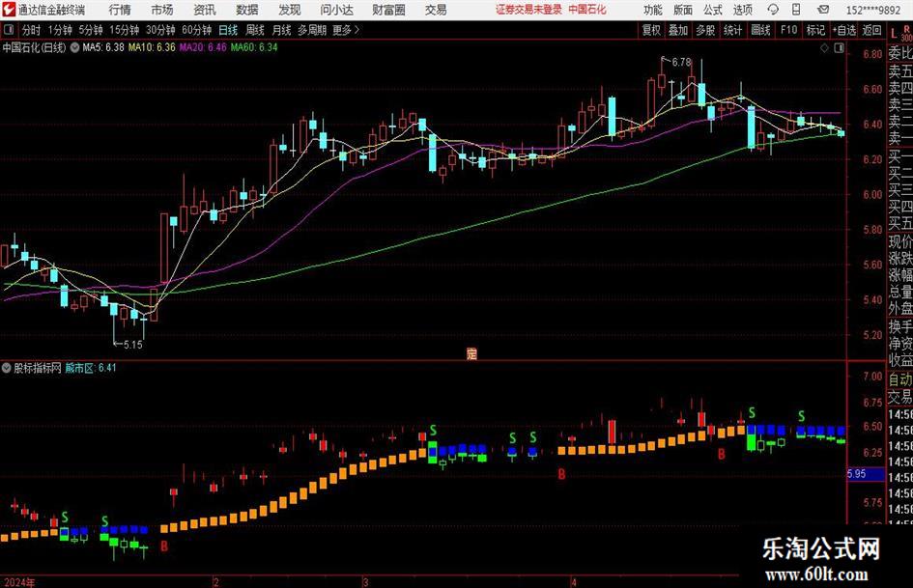The height and width of the screenshot is (588, 913).
Task: Activate the 画线 drawing tool
Action: 760,30
